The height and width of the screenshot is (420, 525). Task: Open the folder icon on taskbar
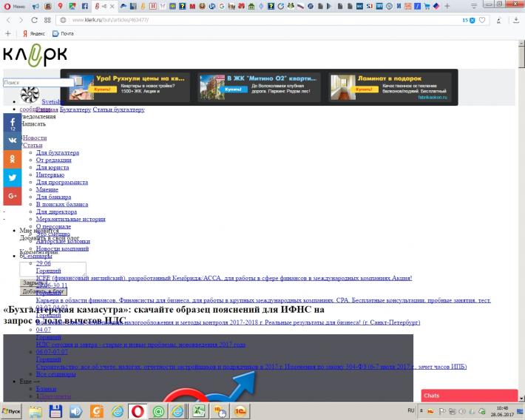[35, 411]
